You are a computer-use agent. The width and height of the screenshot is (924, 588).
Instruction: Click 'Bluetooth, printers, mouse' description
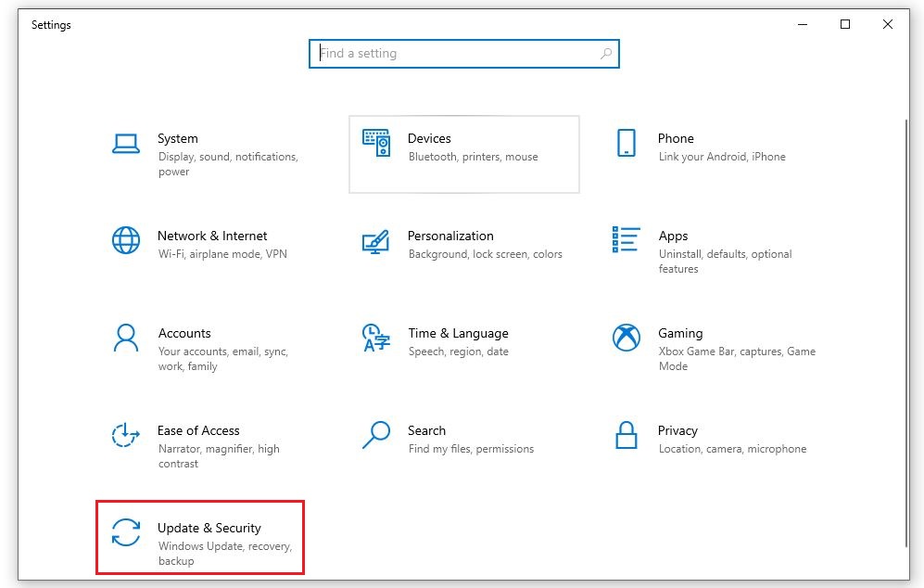(474, 157)
